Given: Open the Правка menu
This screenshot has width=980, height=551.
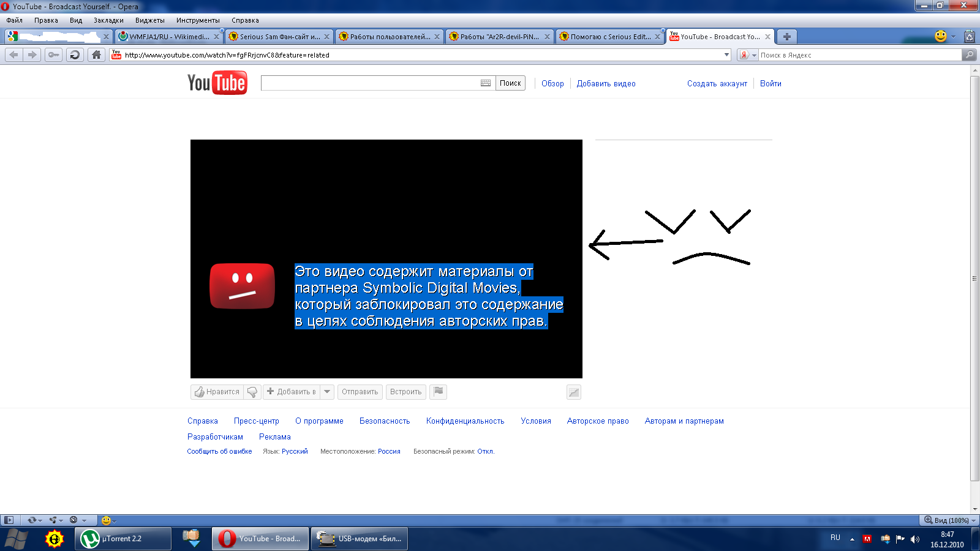Looking at the screenshot, I should [46, 20].
